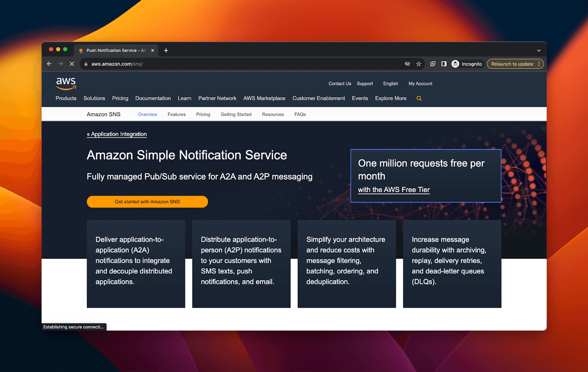This screenshot has height=372, width=588.
Task: Expand the tab search chevron
Action: point(539,50)
